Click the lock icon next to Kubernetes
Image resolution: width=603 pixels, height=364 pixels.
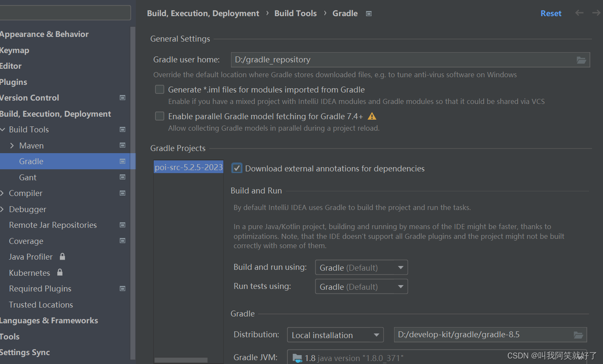[x=60, y=272]
